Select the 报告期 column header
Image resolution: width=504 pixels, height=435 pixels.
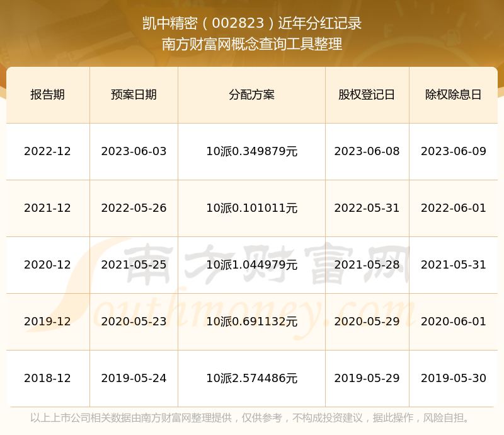(48, 95)
